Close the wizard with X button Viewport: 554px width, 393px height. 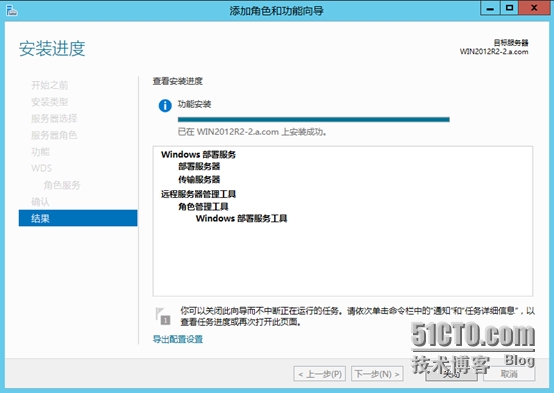[x=534, y=8]
